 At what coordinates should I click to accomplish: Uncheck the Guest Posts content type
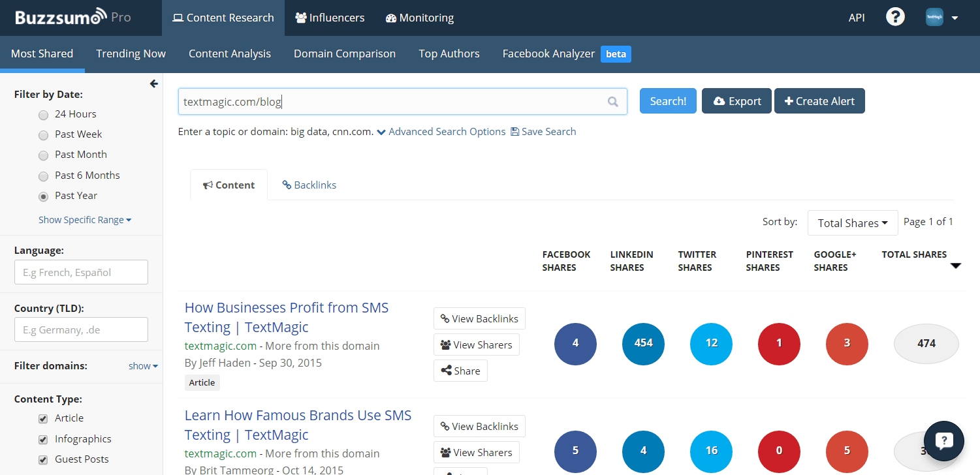tap(43, 459)
